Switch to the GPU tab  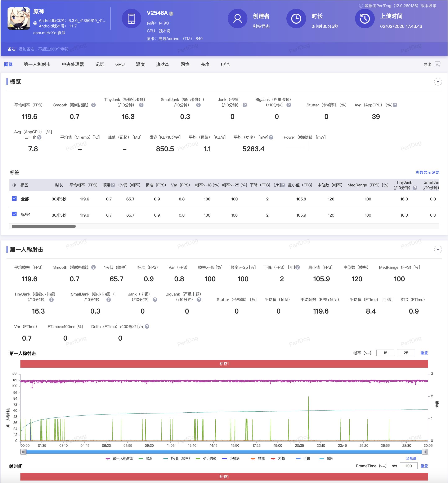click(120, 64)
